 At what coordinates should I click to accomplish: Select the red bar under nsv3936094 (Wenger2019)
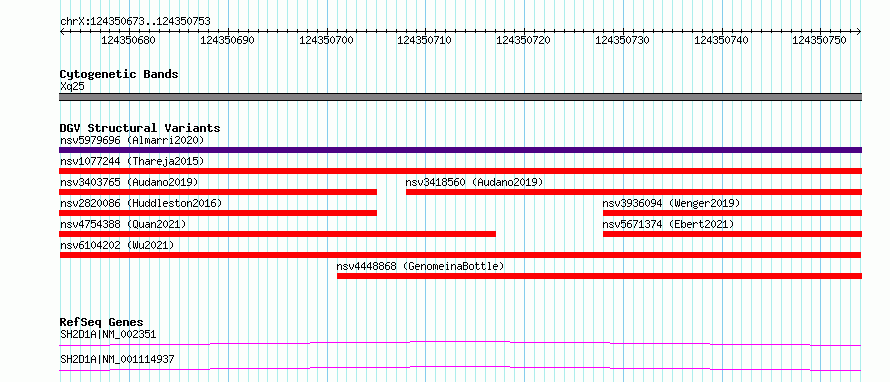(732, 213)
